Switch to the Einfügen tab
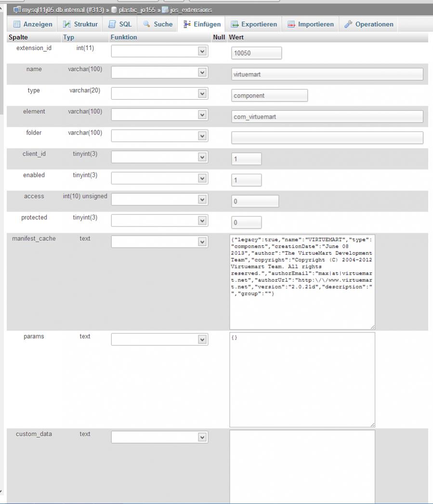Viewport: 433px width, 504px height. 202,25
